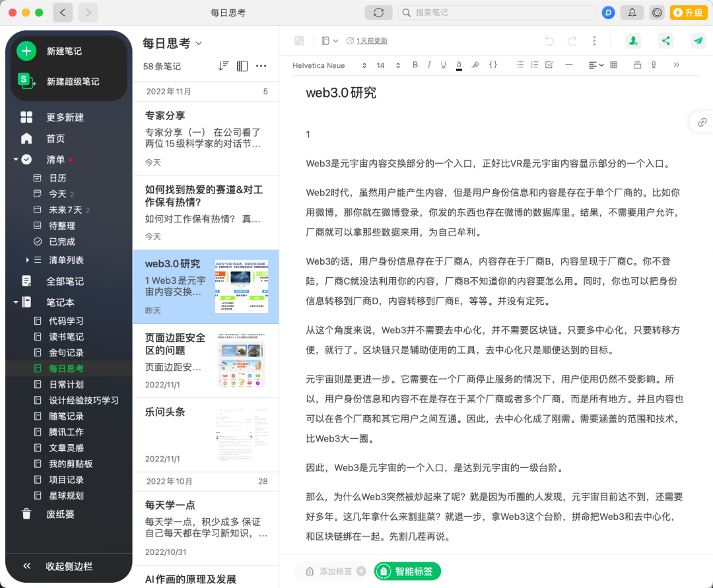Open the blue D account avatar
713x588 pixels.
click(608, 13)
